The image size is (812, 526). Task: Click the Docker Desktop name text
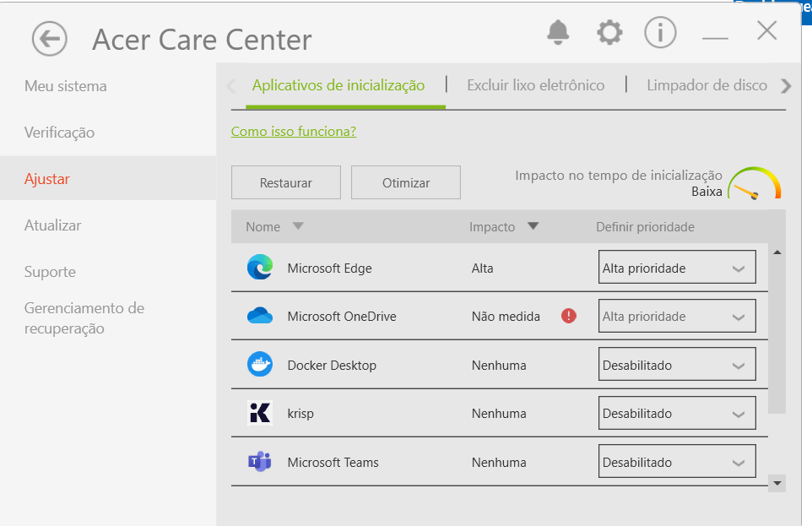(x=332, y=365)
